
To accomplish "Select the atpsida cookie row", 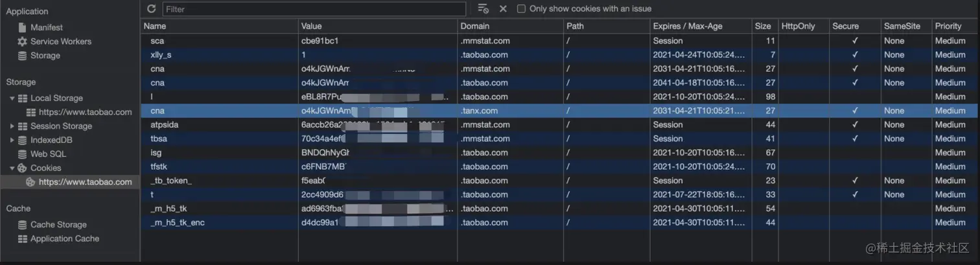I will point(560,124).
